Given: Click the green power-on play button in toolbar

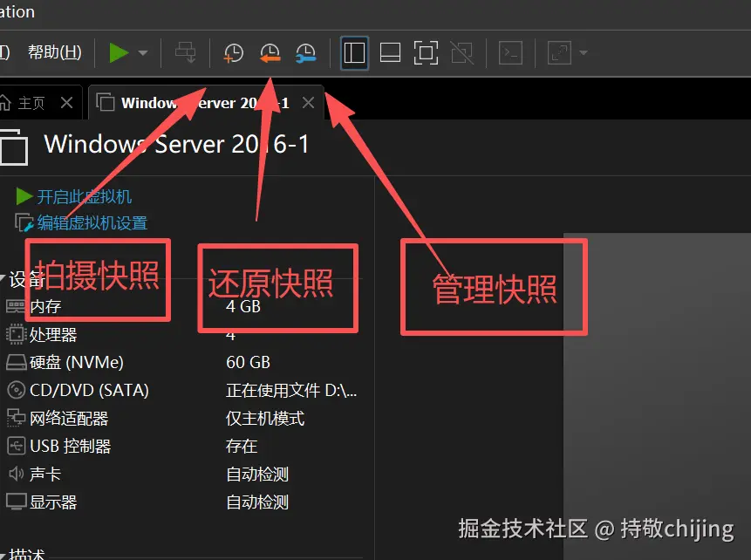Looking at the screenshot, I should point(119,52).
